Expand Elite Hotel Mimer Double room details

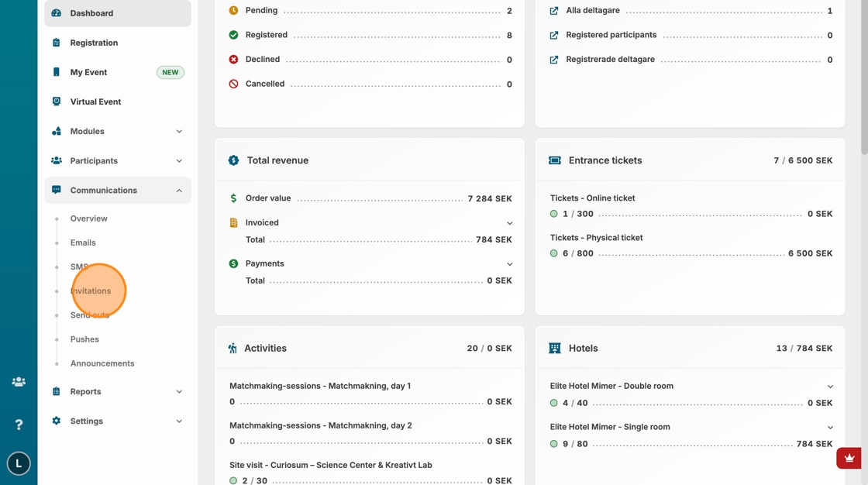(x=829, y=387)
